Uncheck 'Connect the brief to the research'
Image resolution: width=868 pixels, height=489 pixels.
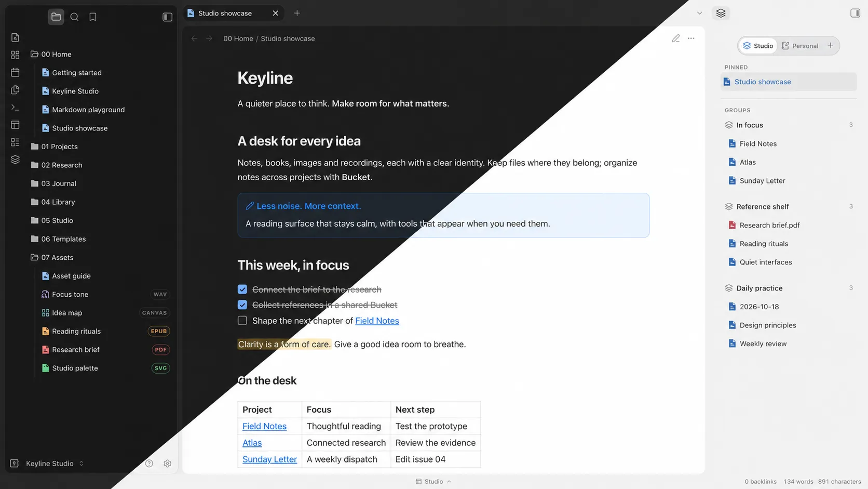pos(242,289)
